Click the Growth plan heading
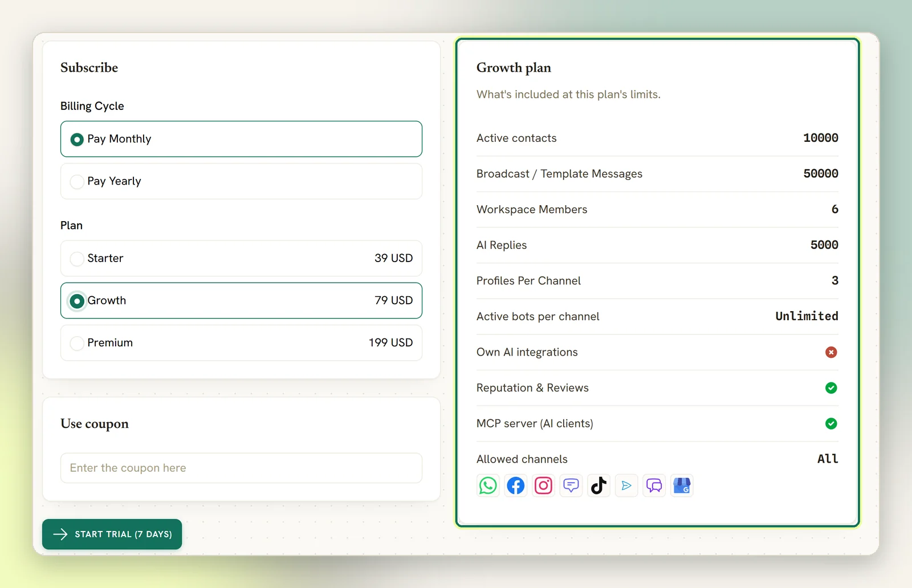Screen dimensions: 912x588 point(514,68)
